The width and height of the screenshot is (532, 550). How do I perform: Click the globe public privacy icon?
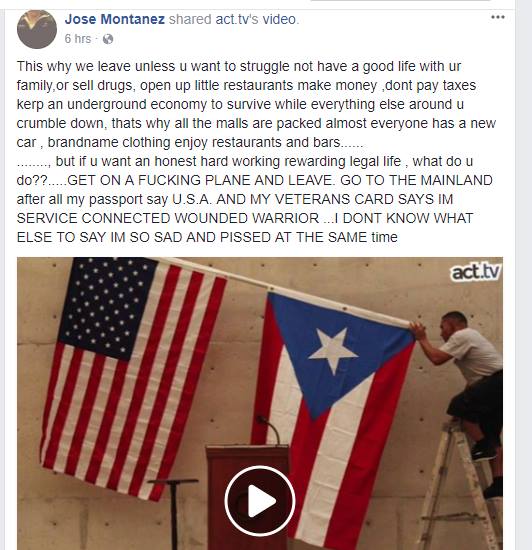(x=108, y=39)
